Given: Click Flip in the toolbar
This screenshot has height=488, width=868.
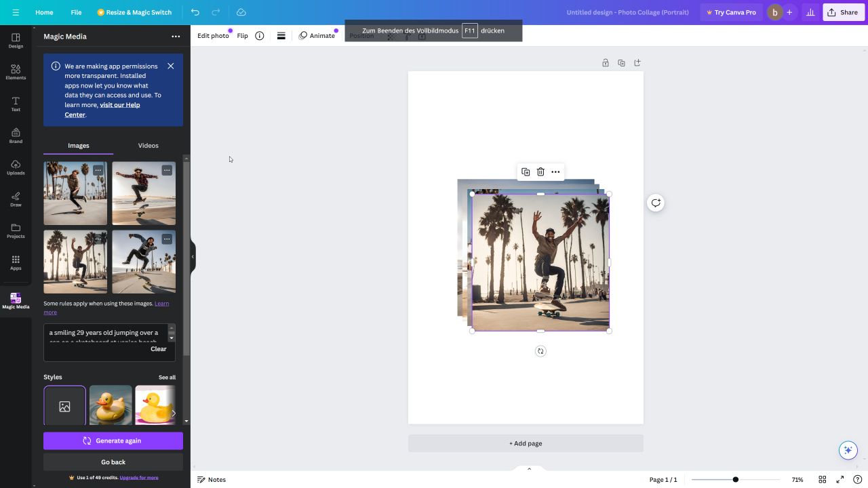Looking at the screenshot, I should 242,36.
